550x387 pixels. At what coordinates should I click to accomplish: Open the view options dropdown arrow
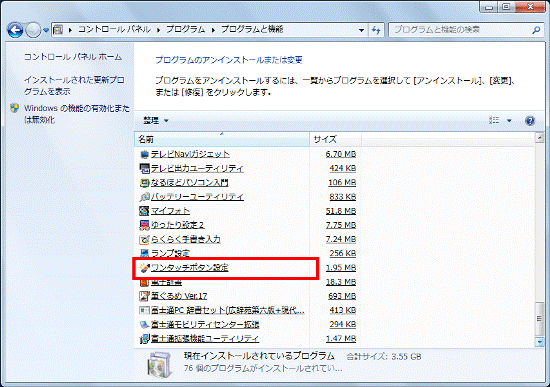pos(509,121)
